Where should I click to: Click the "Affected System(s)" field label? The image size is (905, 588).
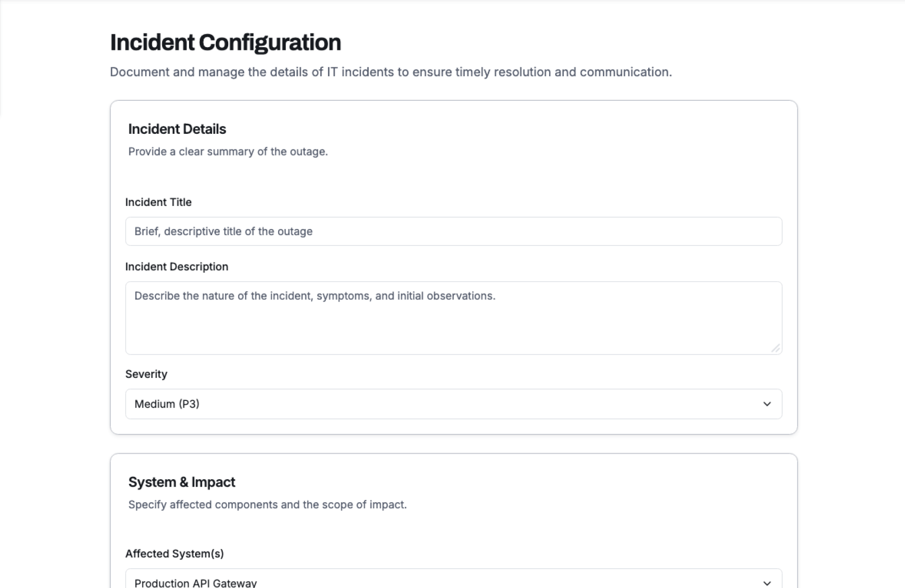tap(174, 554)
